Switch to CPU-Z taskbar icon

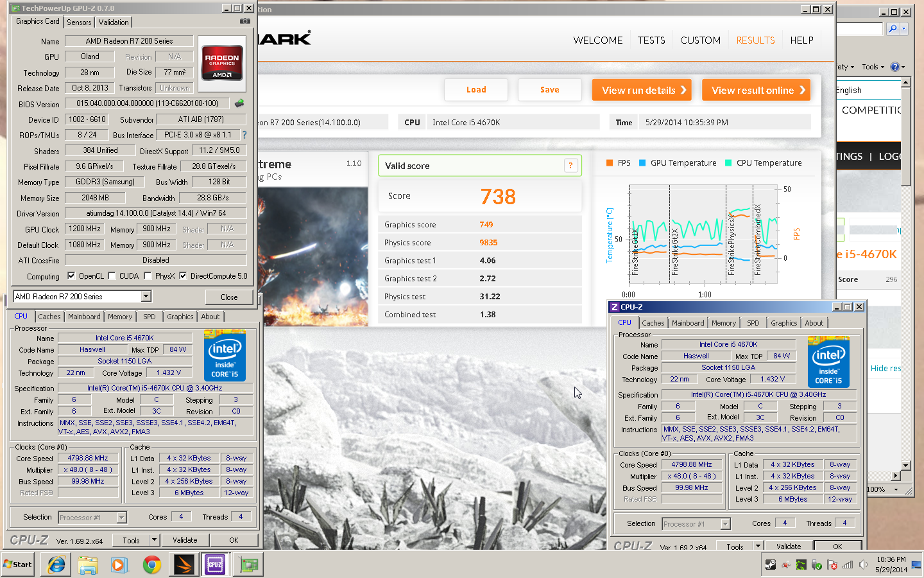pyautogui.click(x=215, y=565)
